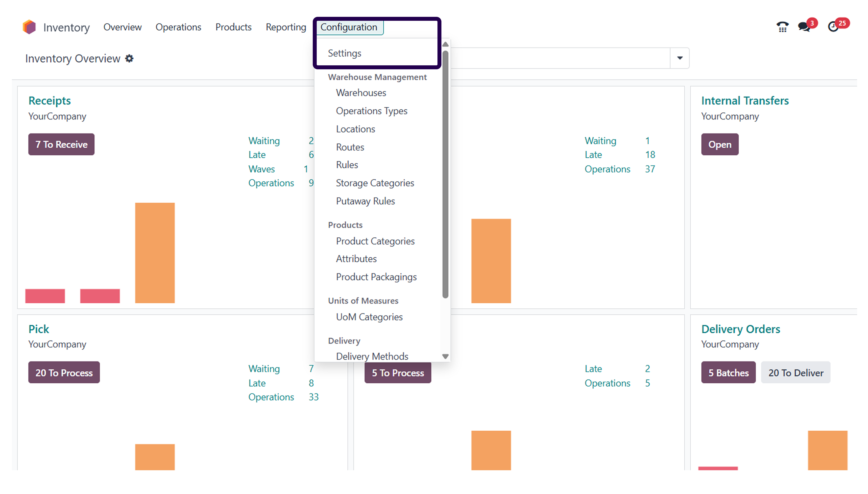This screenshot has width=868, height=494.
Task: Select Warehouses menu entry
Action: coord(361,93)
